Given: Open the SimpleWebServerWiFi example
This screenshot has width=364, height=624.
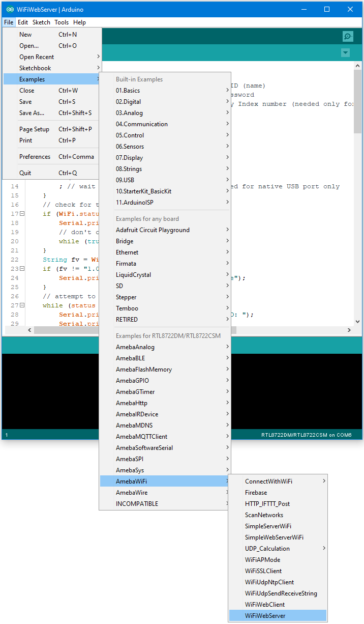Looking at the screenshot, I should pyautogui.click(x=278, y=537).
